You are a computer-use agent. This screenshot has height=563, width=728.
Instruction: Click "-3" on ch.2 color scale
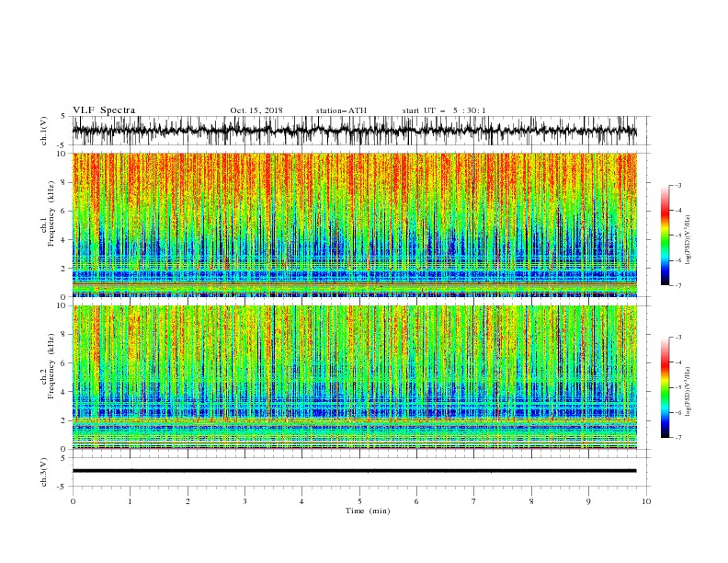coord(678,338)
